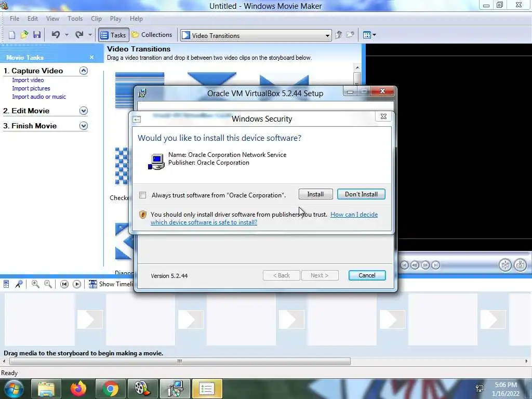532x399 pixels.
Task: Click Movie Maker taskbar icon
Action: pos(142,389)
